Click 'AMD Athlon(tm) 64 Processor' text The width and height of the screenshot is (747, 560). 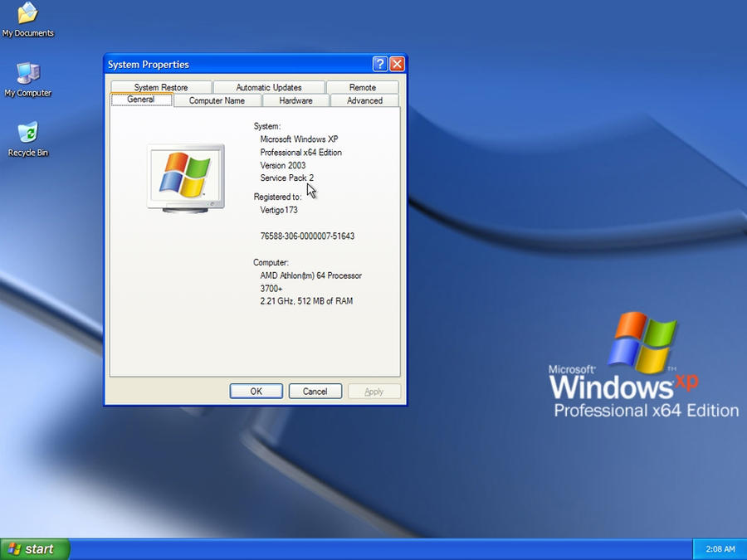coord(310,275)
